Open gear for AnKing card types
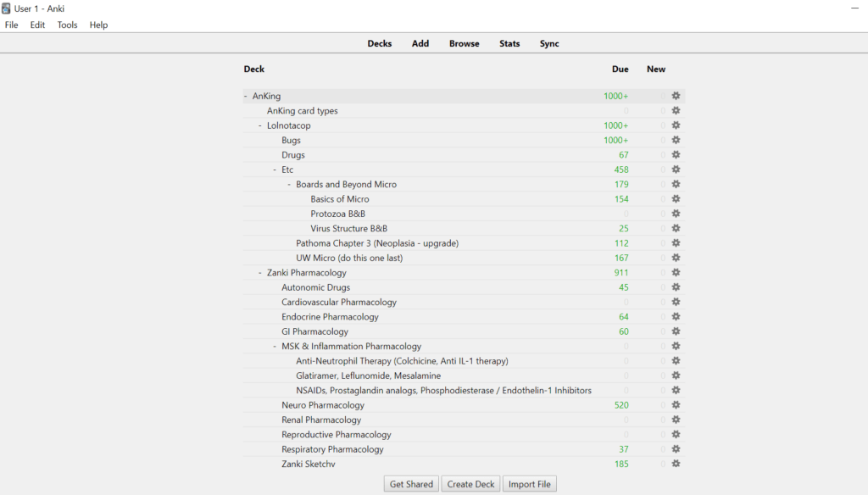 [676, 111]
